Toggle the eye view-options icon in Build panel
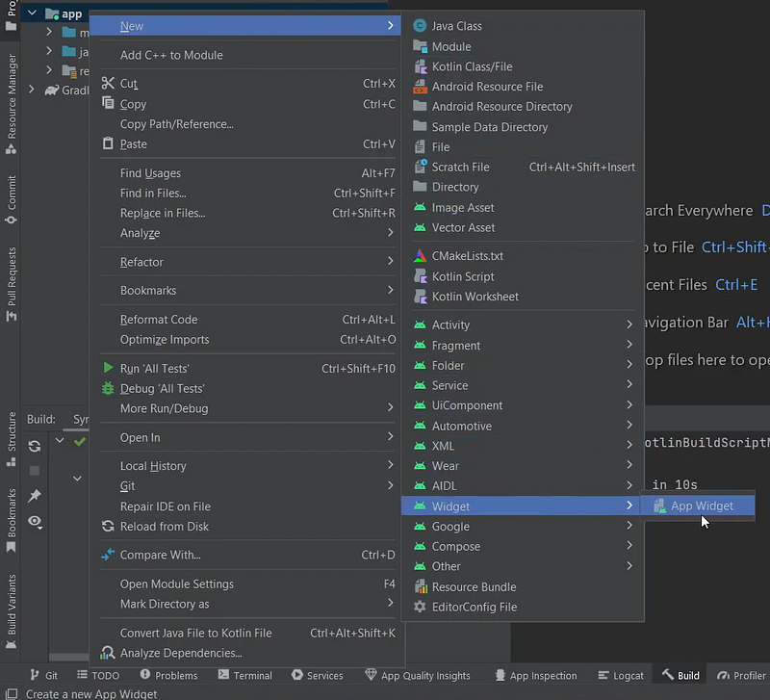The height and width of the screenshot is (700, 770). 35,521
